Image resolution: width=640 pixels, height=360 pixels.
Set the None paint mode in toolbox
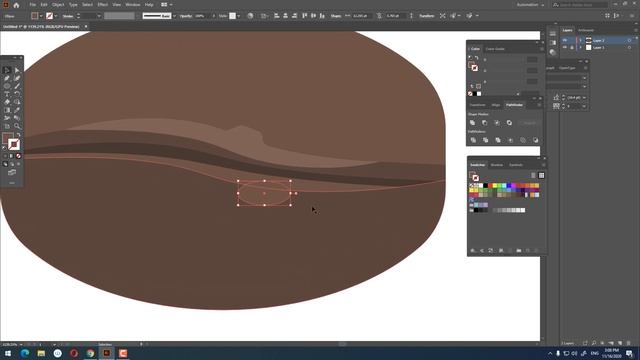click(x=18, y=156)
